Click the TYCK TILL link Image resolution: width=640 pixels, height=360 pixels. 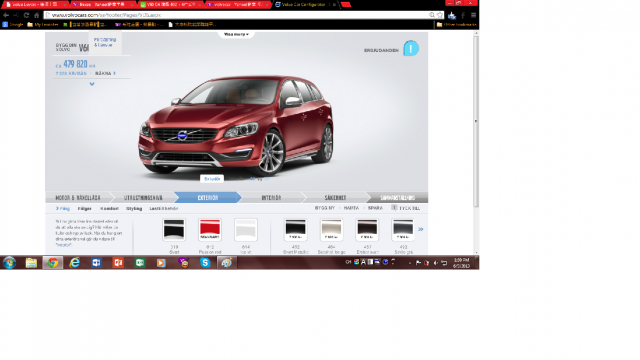coord(409,208)
